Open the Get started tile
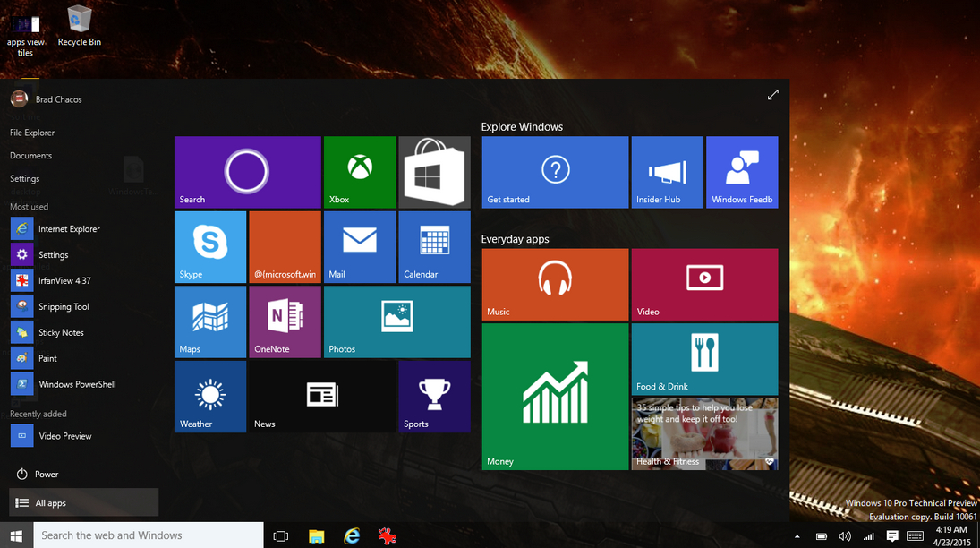 point(555,172)
